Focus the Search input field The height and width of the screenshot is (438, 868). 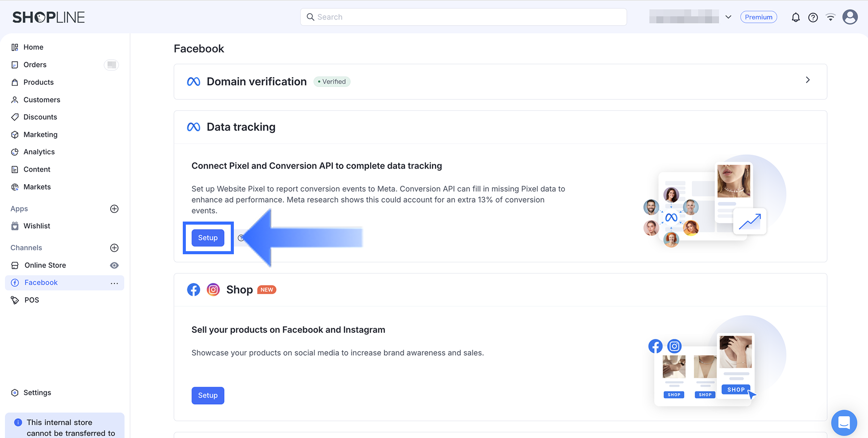[x=464, y=17]
